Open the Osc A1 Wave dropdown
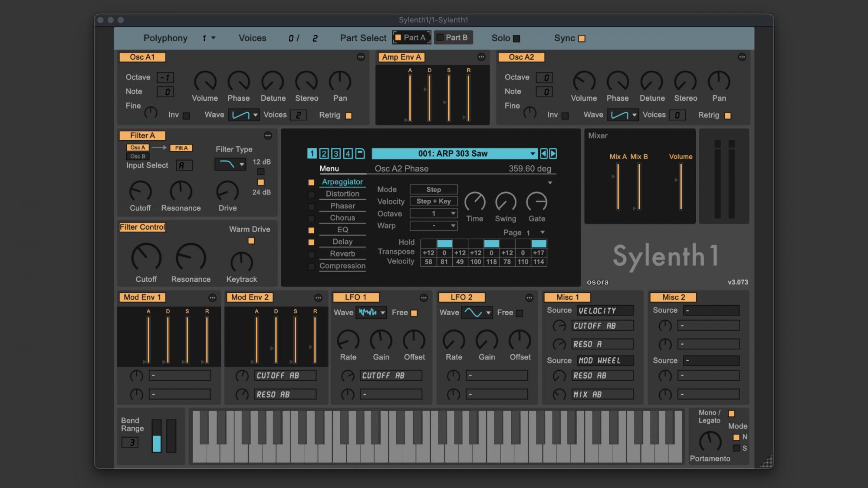 point(243,115)
